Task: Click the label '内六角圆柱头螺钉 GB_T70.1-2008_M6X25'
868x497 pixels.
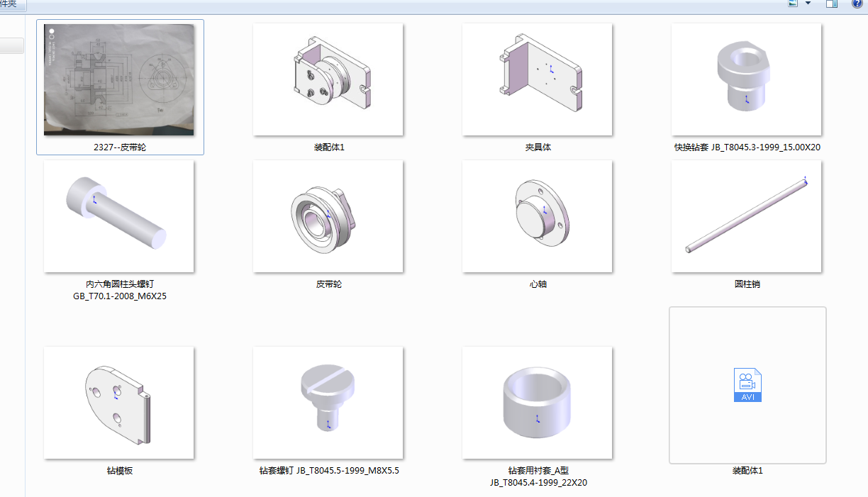Action: pyautogui.click(x=120, y=290)
